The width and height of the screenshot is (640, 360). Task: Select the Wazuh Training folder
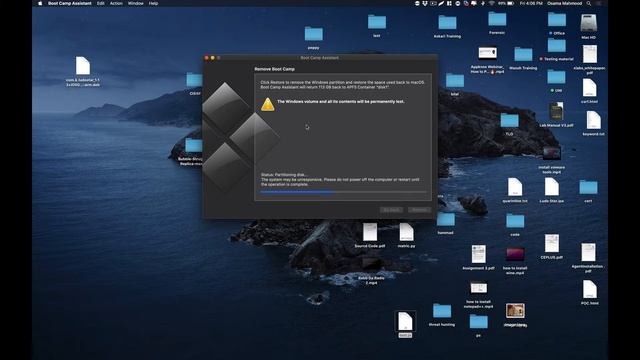(523, 55)
